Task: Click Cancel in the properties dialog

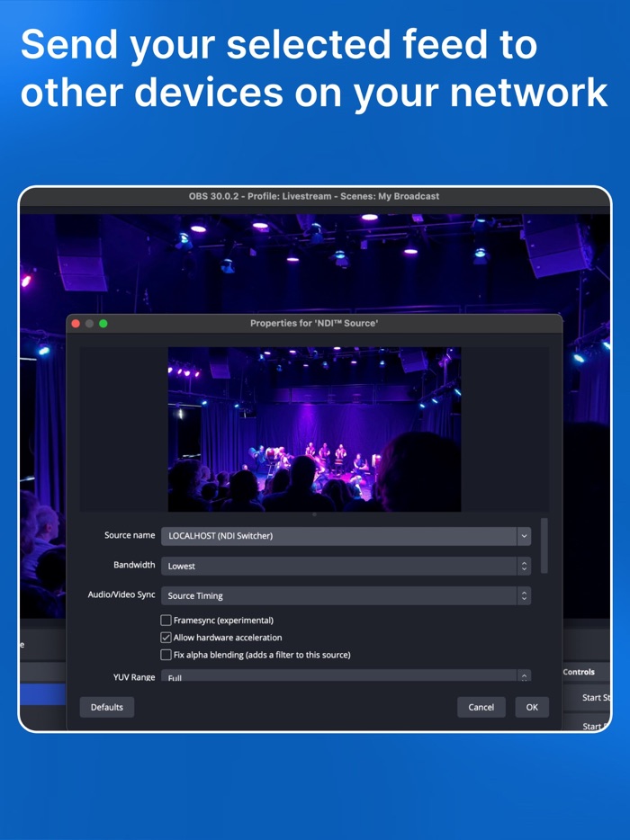Action: [481, 707]
